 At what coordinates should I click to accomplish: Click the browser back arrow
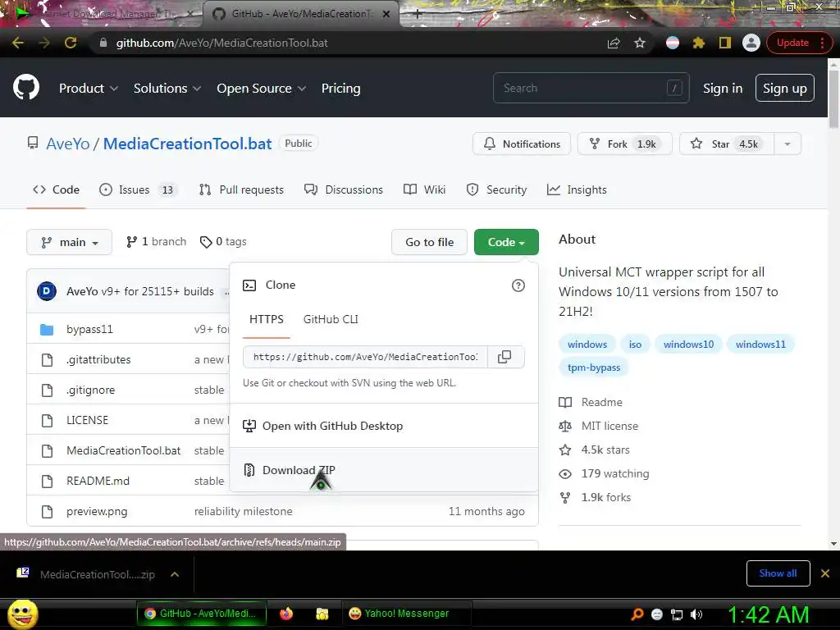pos(18,43)
